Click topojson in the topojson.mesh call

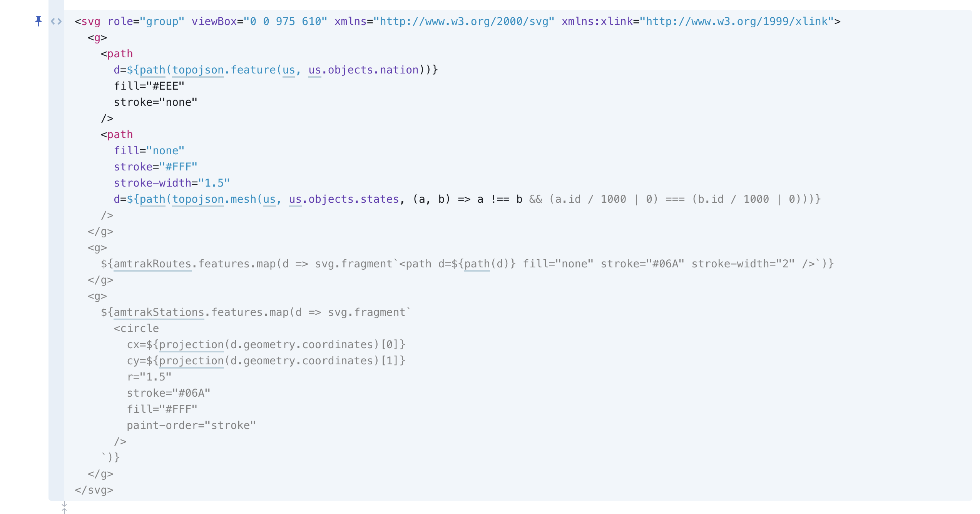coord(198,199)
